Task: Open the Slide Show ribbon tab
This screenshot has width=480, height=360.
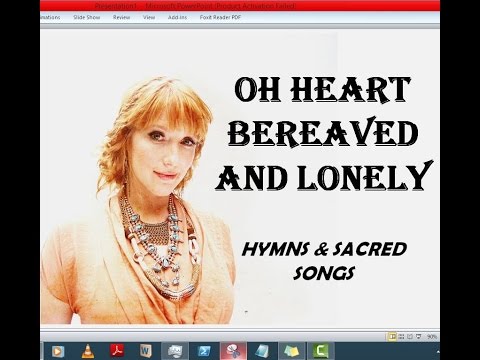Action: (x=87, y=17)
